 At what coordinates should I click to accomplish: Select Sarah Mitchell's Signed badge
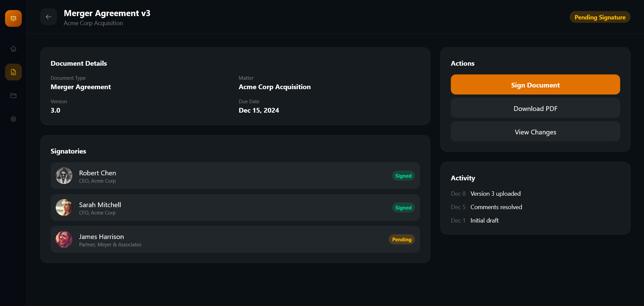click(403, 207)
